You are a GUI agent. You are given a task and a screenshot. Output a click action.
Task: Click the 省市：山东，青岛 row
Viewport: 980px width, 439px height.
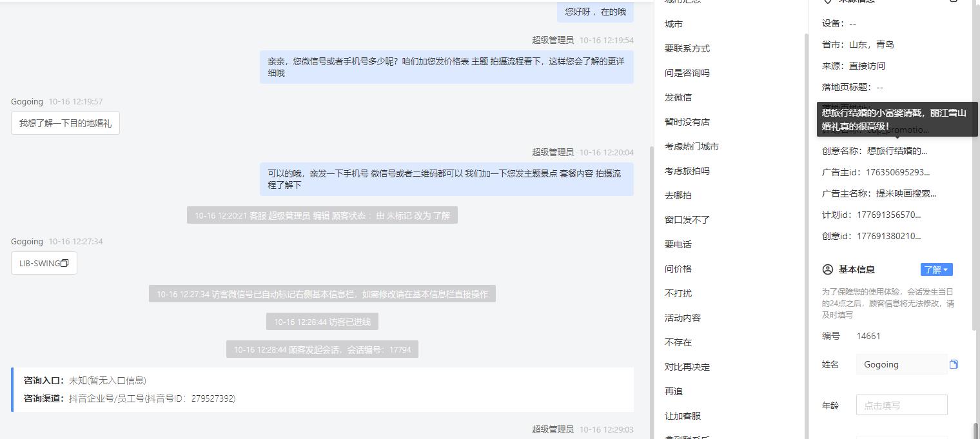tap(858, 44)
